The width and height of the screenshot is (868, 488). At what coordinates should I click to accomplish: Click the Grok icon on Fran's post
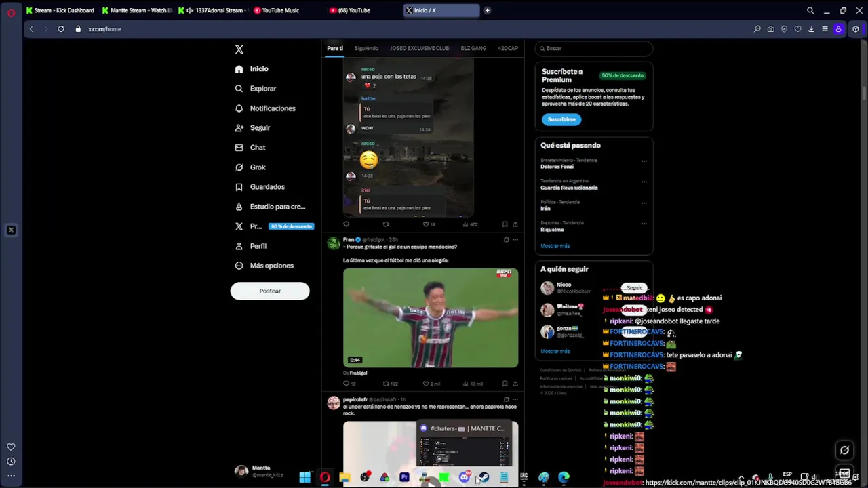tap(506, 239)
